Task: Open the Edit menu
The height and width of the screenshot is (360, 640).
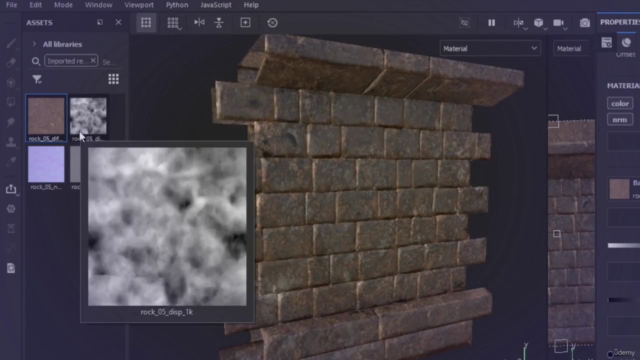Action: point(36,5)
